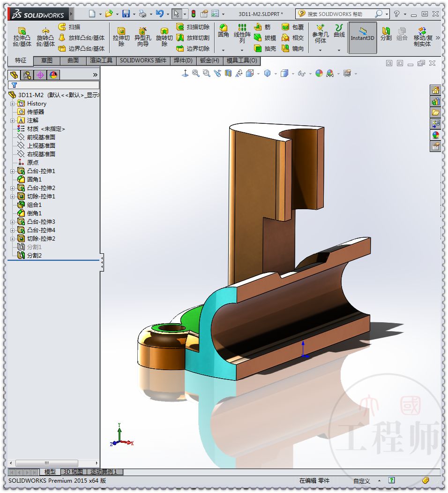Expand the 凸台-拉伸2 feature node
The image size is (448, 493).
12,188
